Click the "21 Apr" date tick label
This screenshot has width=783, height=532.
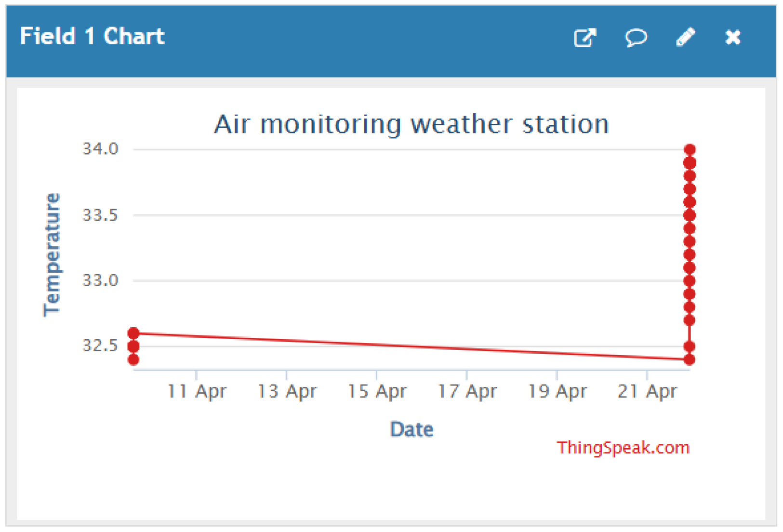tap(647, 391)
